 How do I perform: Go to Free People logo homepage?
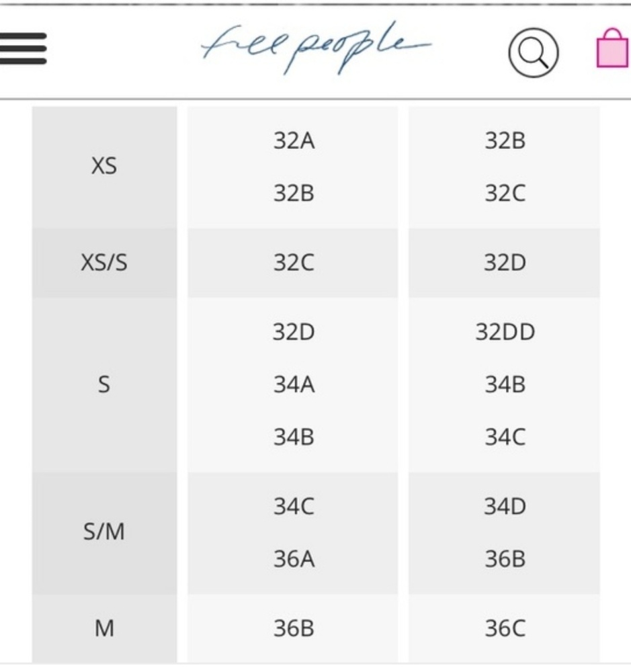pyautogui.click(x=317, y=48)
